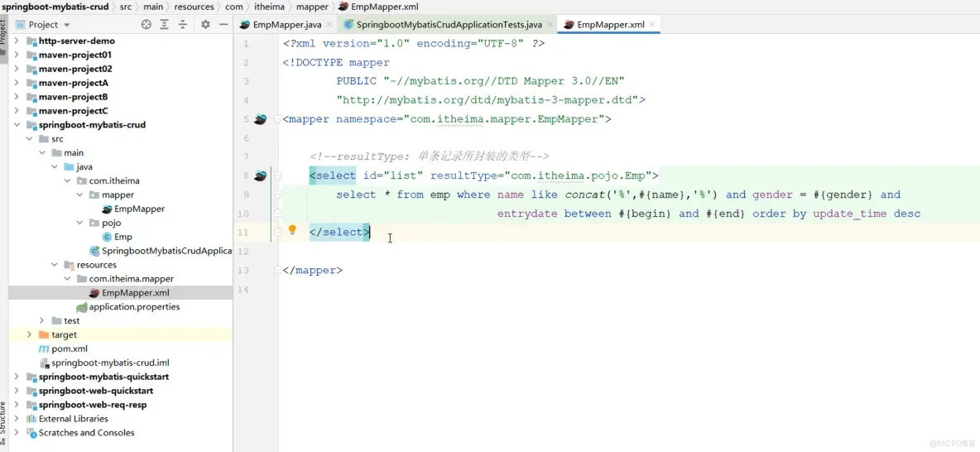Select application.properties in the tree

(134, 307)
